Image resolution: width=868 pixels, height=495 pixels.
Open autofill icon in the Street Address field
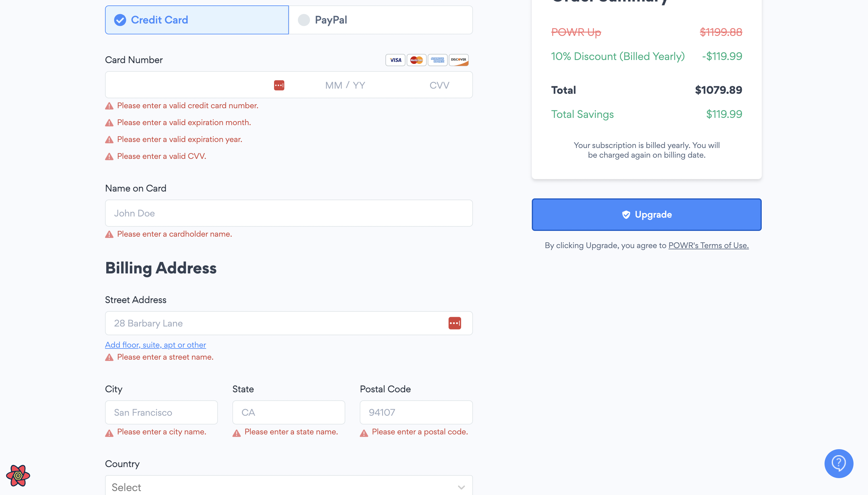point(455,323)
